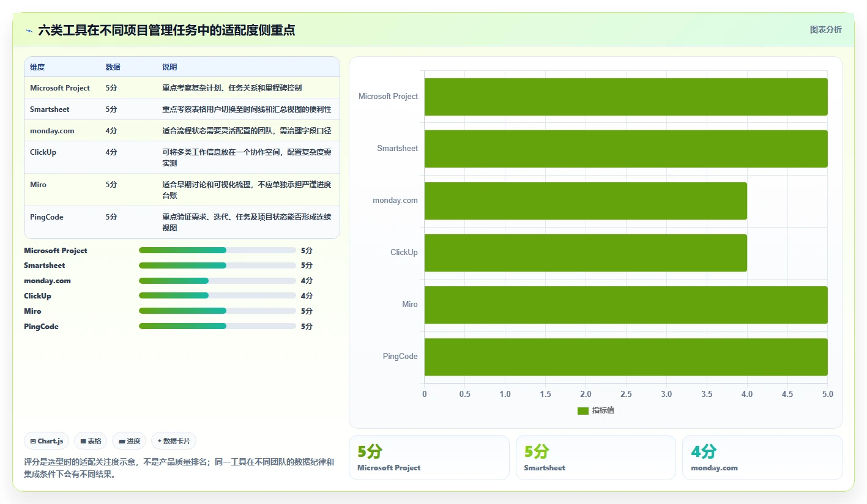Click the 4.0 x-axis tick label

click(747, 395)
